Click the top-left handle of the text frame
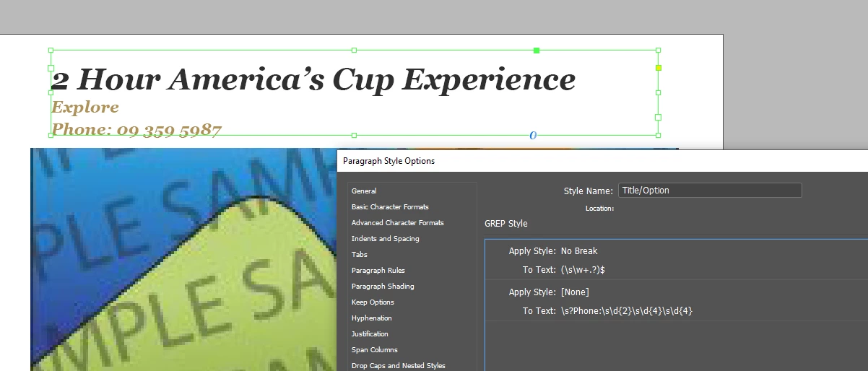 point(51,51)
